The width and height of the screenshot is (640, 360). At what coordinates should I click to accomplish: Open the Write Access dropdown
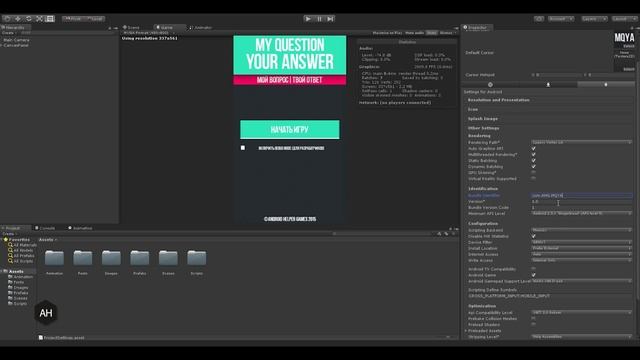582,260
